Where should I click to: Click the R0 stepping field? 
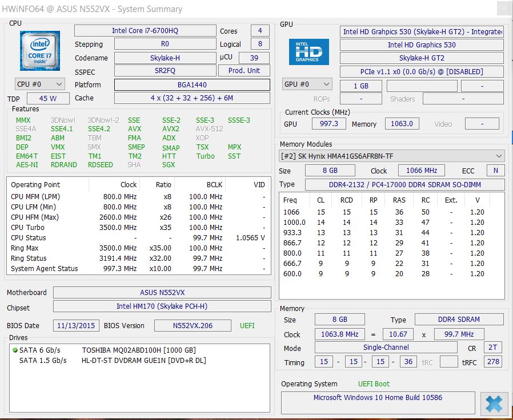click(x=165, y=44)
